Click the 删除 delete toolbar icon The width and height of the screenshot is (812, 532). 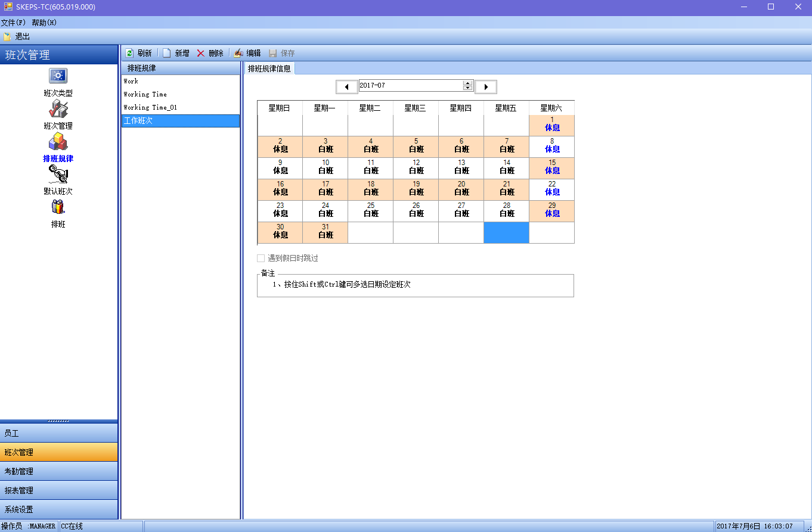click(x=201, y=53)
